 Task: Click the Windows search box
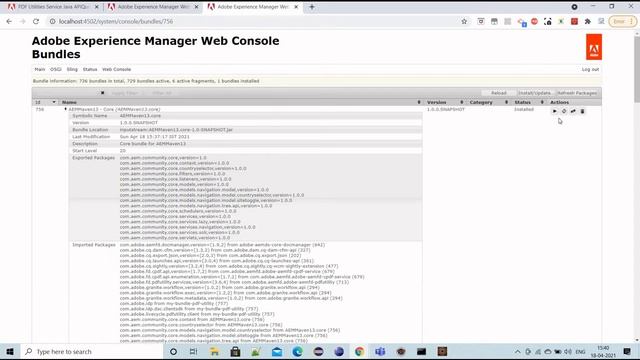click(x=92, y=351)
